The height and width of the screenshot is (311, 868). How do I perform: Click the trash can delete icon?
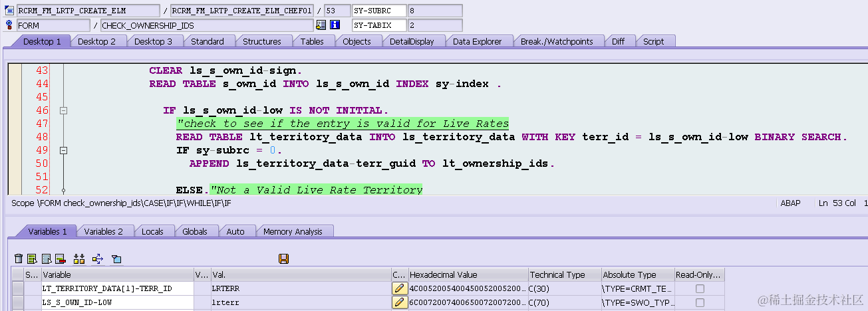pyautogui.click(x=19, y=259)
